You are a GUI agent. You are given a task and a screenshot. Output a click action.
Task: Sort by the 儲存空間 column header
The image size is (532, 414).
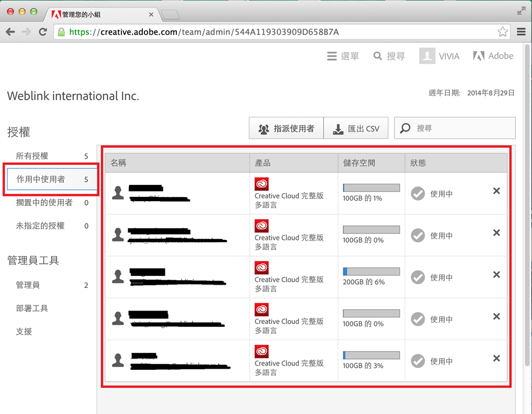tap(371, 163)
